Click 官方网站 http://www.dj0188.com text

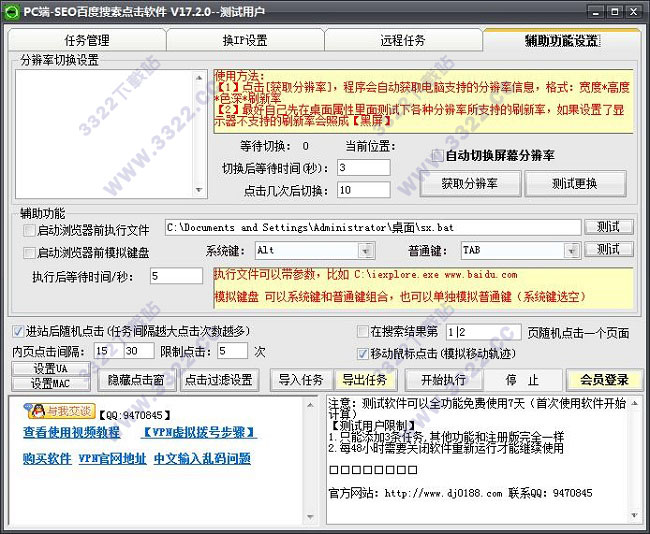coord(415,493)
